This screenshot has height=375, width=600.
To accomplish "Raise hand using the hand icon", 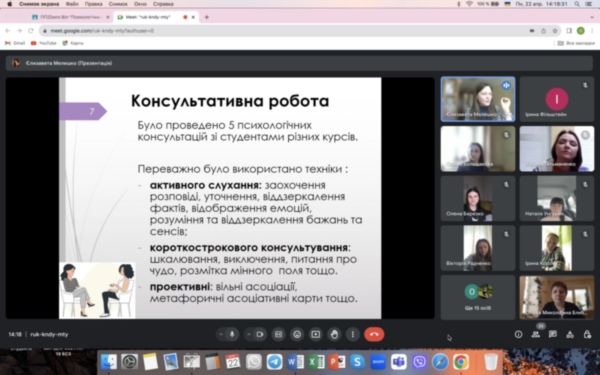I will click(334, 334).
